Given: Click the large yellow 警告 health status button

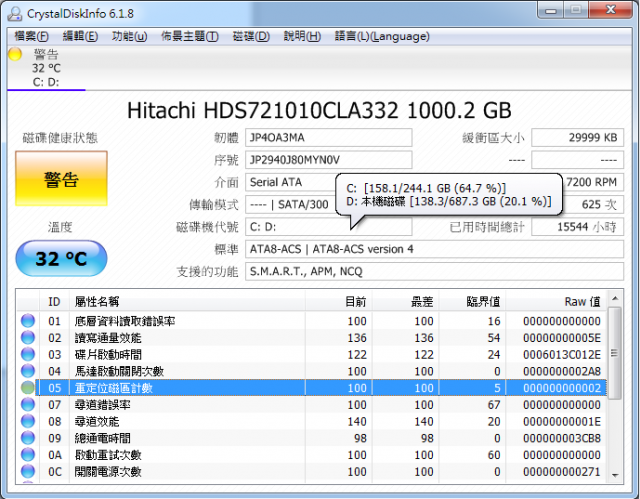Looking at the screenshot, I should 61,179.
